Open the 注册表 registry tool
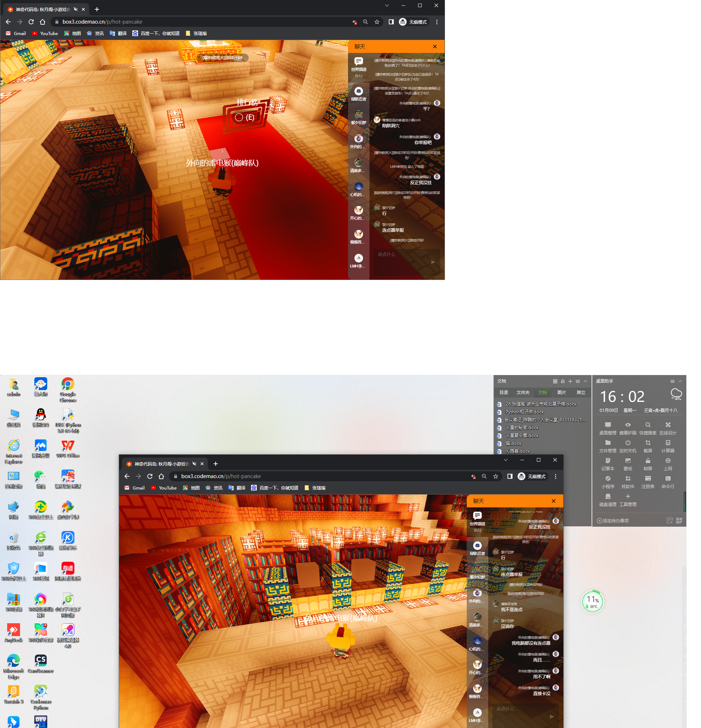701x728 pixels. point(648,482)
